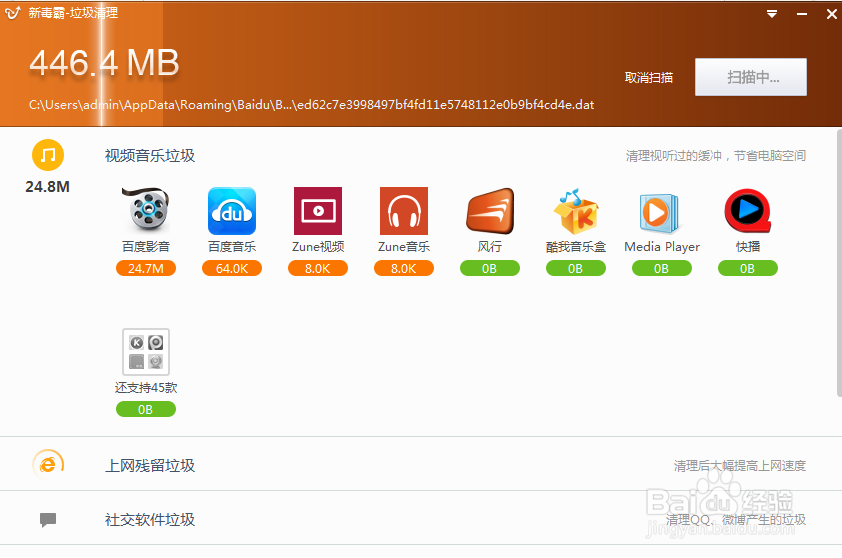Click the vertical scrollbar on the right
Viewport: 842px width, 558px height.
839,263
